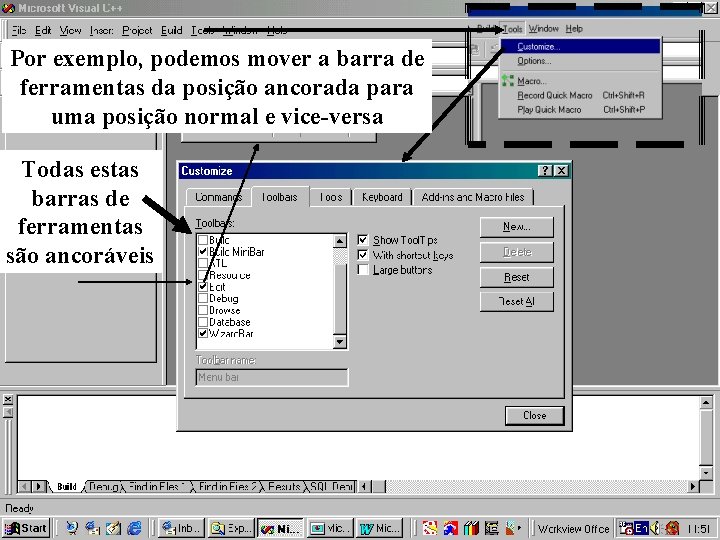Switch to the Keyboard tab
Screen dimensions: 720x540
382,197
